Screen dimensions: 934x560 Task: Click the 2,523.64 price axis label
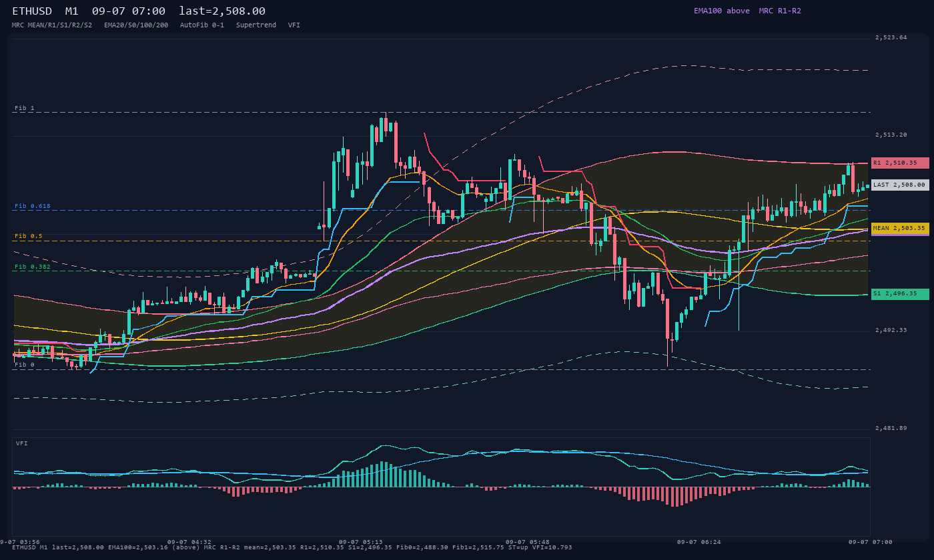coord(891,37)
